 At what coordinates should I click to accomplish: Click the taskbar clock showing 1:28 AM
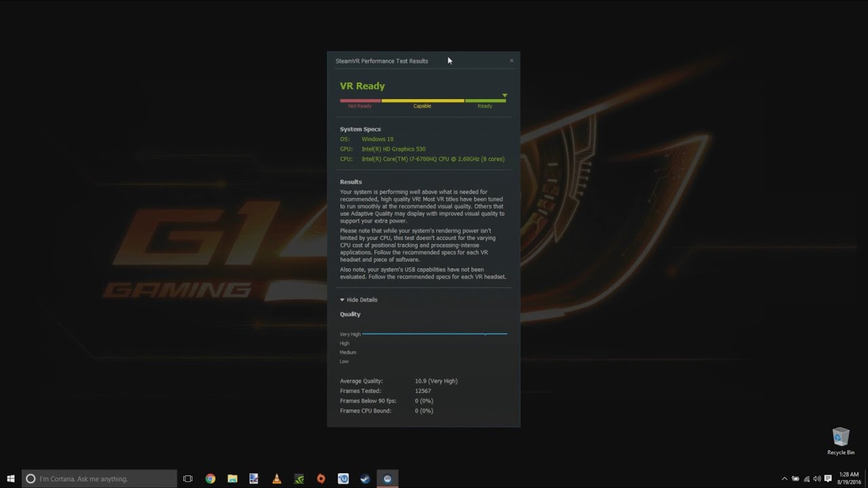(x=849, y=479)
